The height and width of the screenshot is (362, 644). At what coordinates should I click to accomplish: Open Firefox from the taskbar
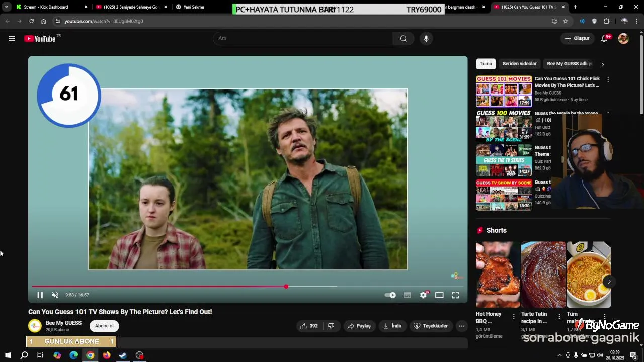click(107, 355)
